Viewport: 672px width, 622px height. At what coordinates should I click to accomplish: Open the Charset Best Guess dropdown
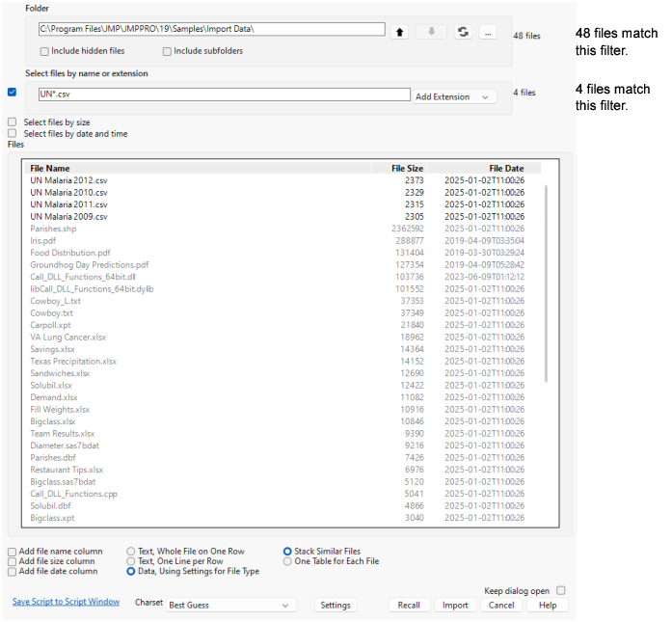tap(231, 606)
